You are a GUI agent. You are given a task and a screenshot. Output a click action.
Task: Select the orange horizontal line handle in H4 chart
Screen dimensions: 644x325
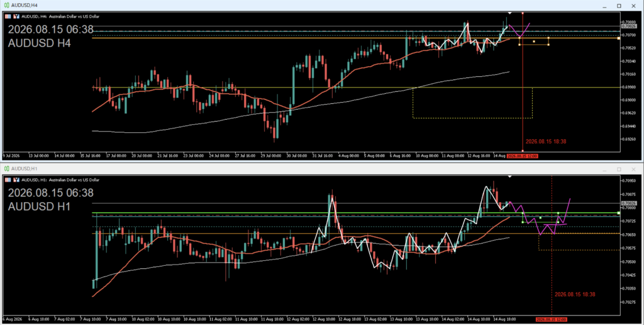(619, 38)
